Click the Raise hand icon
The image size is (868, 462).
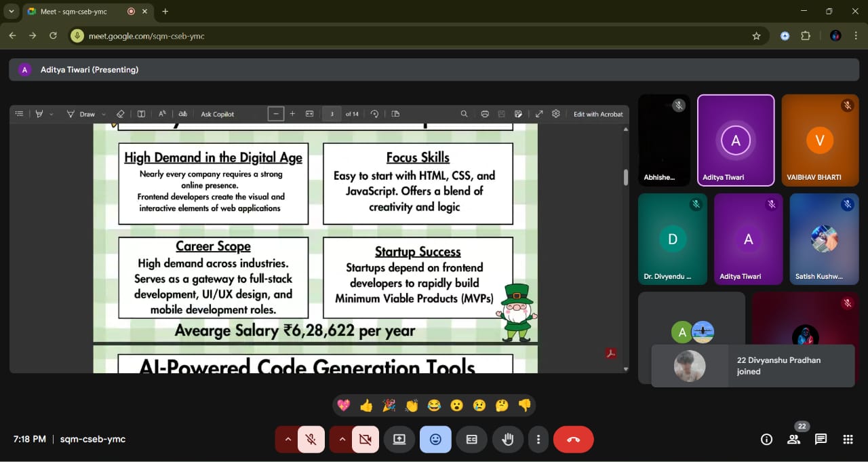click(507, 440)
